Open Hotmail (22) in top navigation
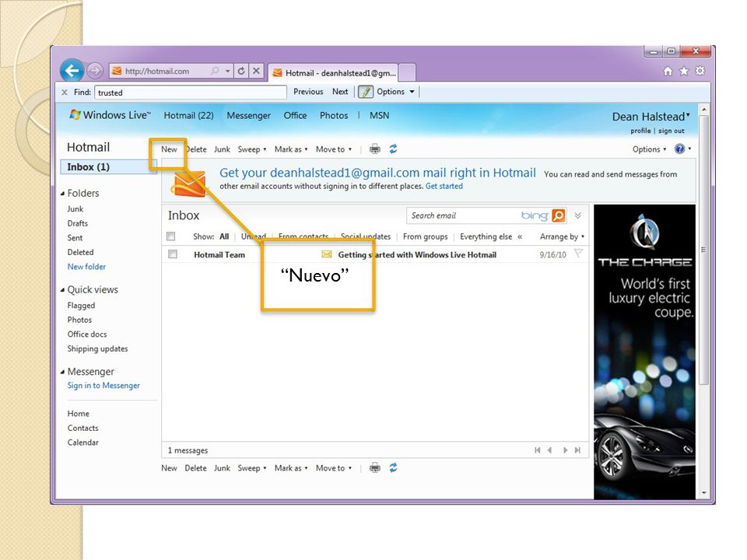 [188, 115]
